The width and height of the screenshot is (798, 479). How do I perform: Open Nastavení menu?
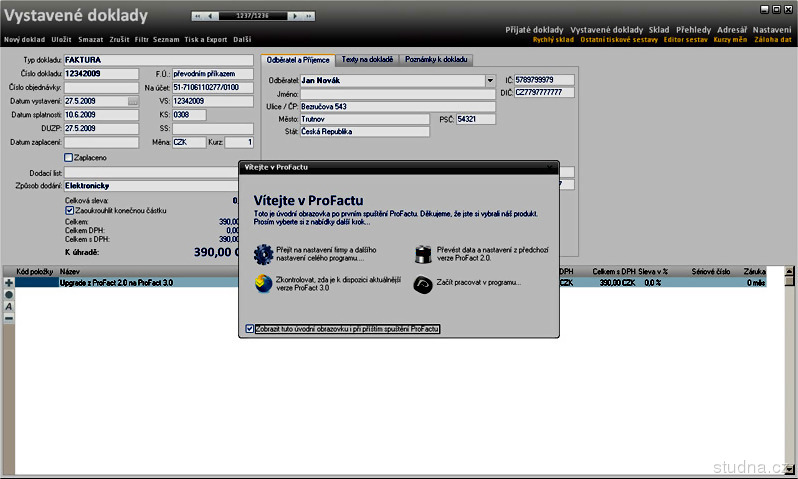[x=772, y=30]
